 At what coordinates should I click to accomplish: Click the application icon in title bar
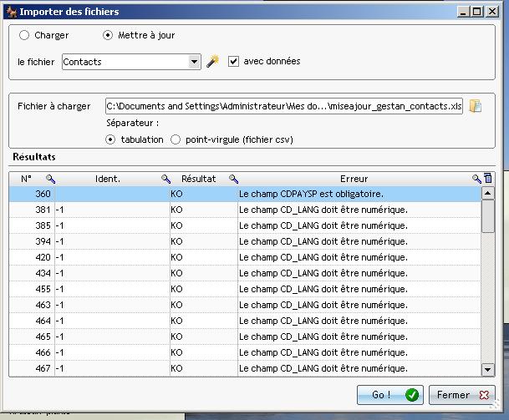(12, 12)
